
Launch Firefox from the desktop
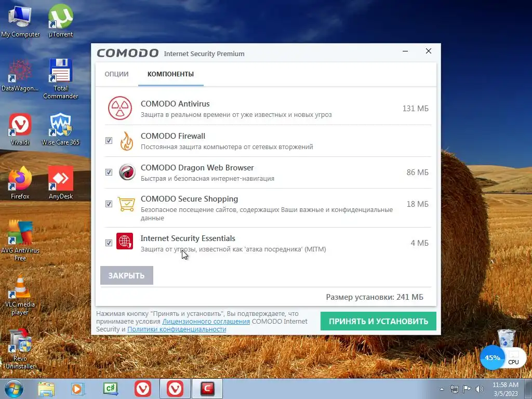click(20, 182)
